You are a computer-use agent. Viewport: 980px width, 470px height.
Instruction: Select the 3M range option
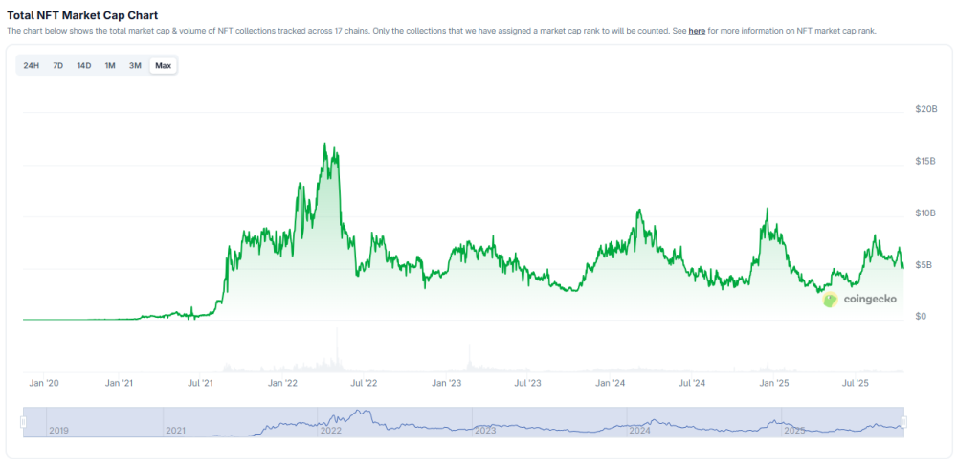[x=135, y=65]
